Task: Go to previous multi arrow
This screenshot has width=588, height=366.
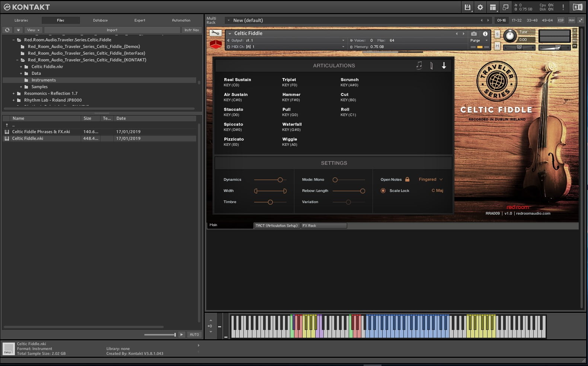Action: [482, 20]
